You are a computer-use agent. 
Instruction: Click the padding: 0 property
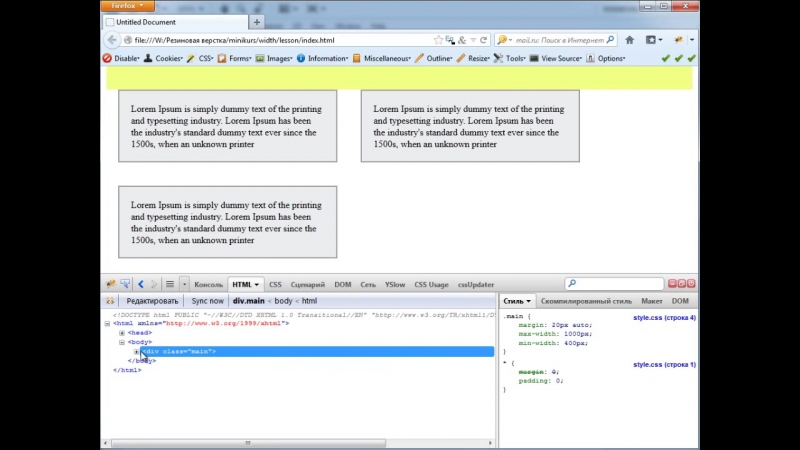click(541, 381)
